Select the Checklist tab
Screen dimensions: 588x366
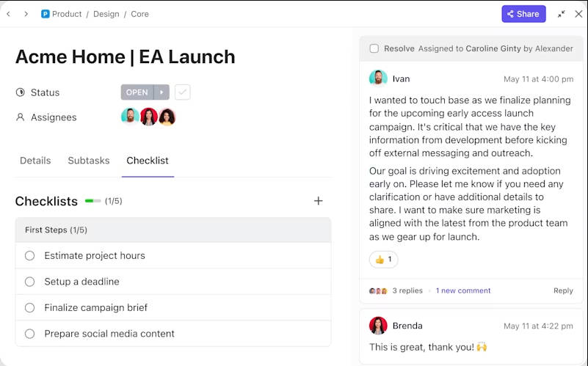click(x=148, y=161)
